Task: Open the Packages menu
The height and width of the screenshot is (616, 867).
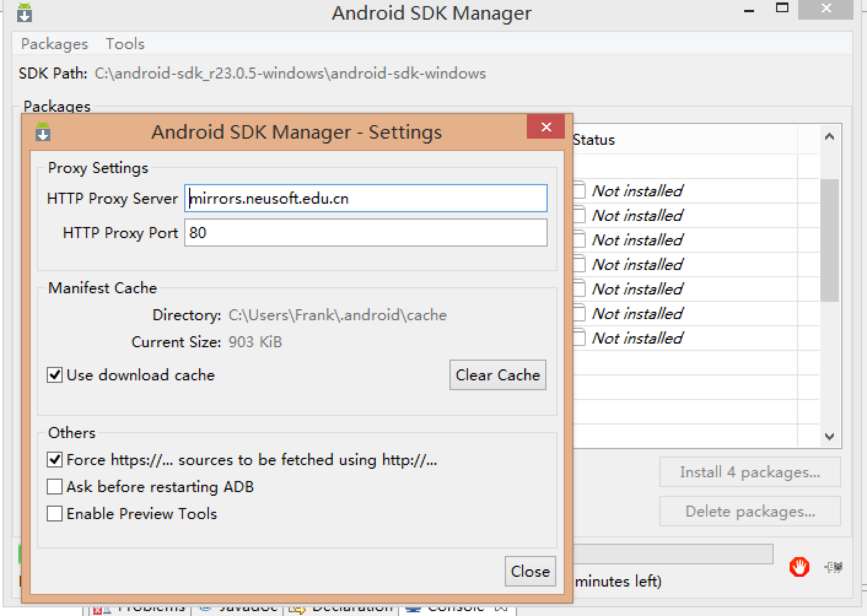Action: pyautogui.click(x=55, y=44)
